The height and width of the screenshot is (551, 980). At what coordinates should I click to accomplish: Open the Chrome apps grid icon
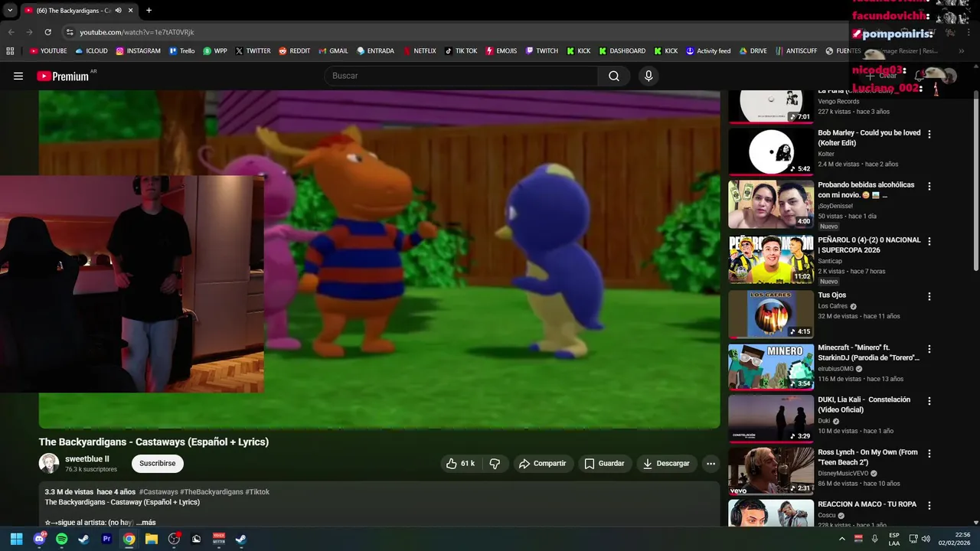[x=10, y=51]
